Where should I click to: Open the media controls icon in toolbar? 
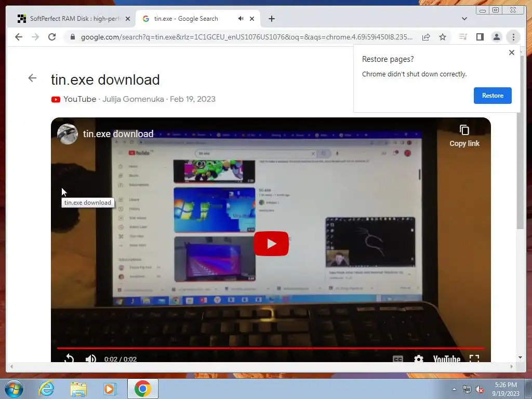point(463,37)
